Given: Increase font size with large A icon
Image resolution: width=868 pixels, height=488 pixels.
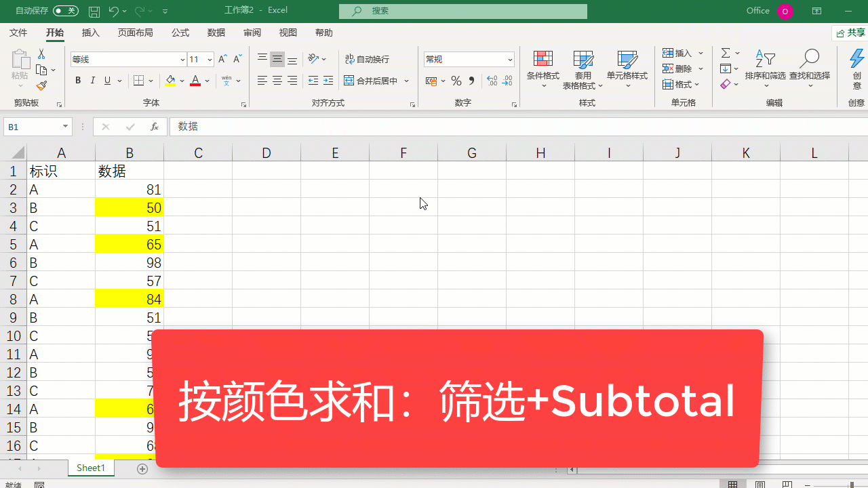Looking at the screenshot, I should [x=222, y=60].
